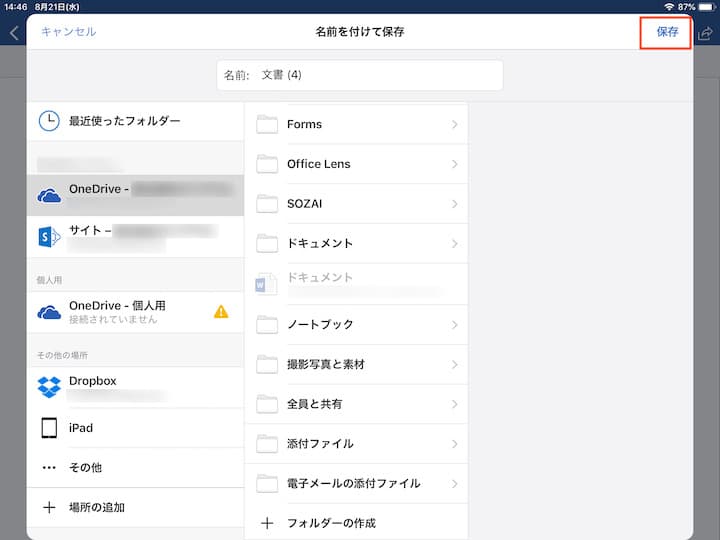
Task: Open the ノートブック folder icon
Action: tap(267, 325)
